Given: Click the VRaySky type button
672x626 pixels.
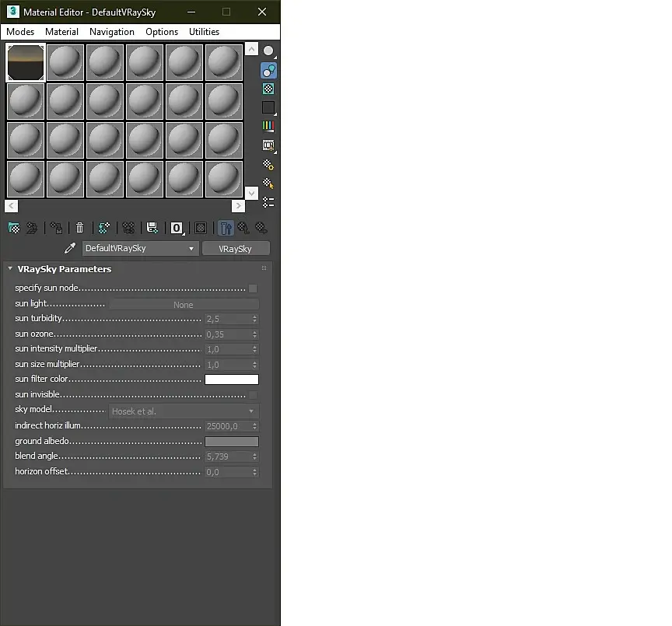Looking at the screenshot, I should point(236,249).
